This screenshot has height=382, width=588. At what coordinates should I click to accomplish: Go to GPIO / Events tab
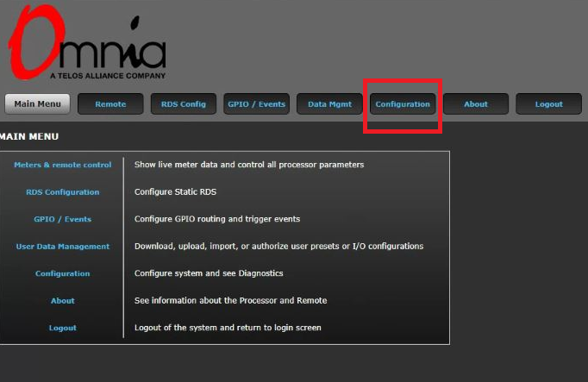tap(257, 103)
